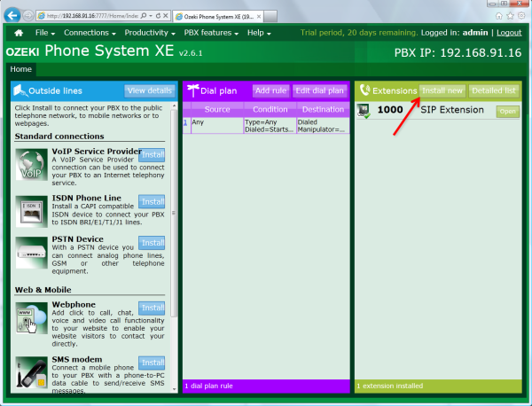Click the stop loading X icon in address bar

pyautogui.click(x=166, y=16)
